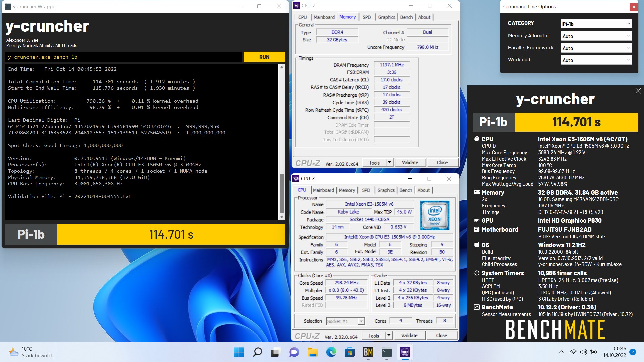The width and height of the screenshot is (644, 362).
Task: Click the System Timers clock icon
Action: click(477, 273)
